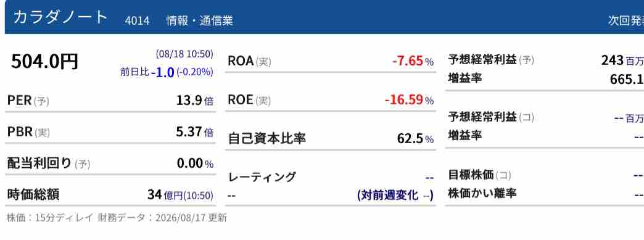Select the 自己資本比率 62.5% row
644x240 pixels.
pos(331,138)
